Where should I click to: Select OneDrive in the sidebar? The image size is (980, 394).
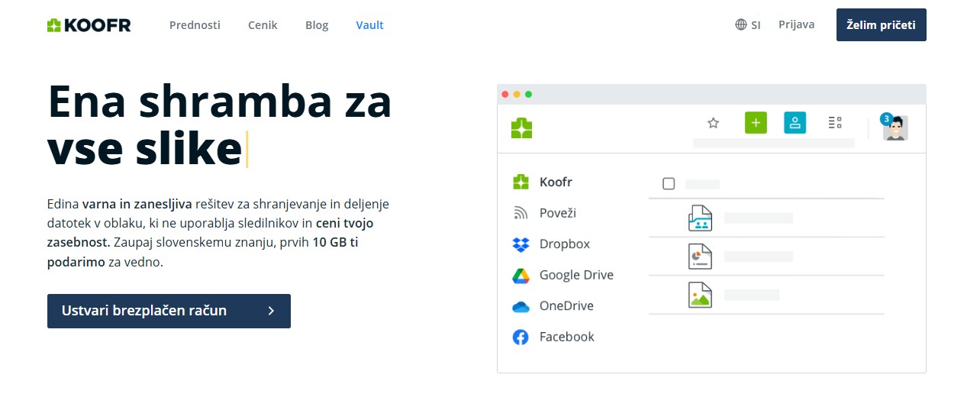coord(553,306)
